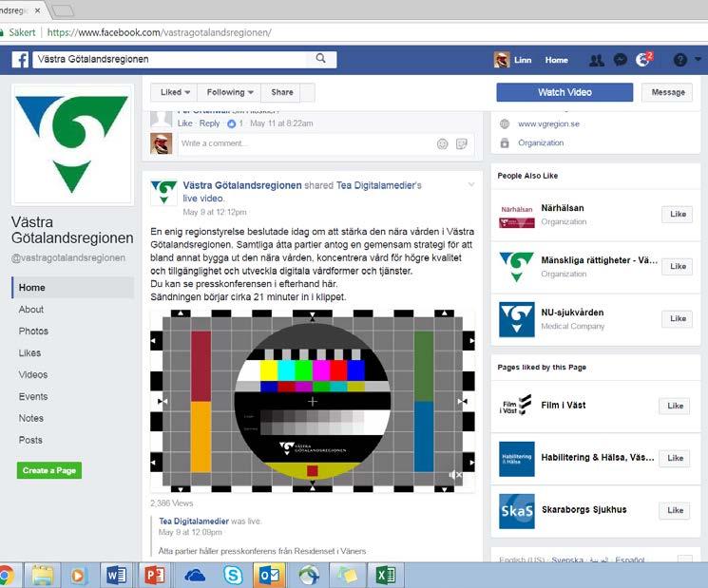This screenshot has width=708, height=588.
Task: Like the Mänskliga rättigheter page
Action: [x=678, y=267]
